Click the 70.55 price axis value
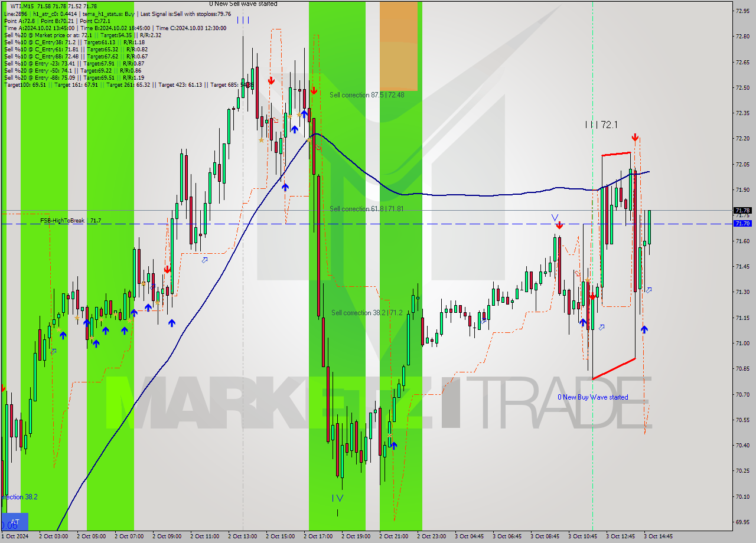This screenshot has width=756, height=543. point(742,420)
